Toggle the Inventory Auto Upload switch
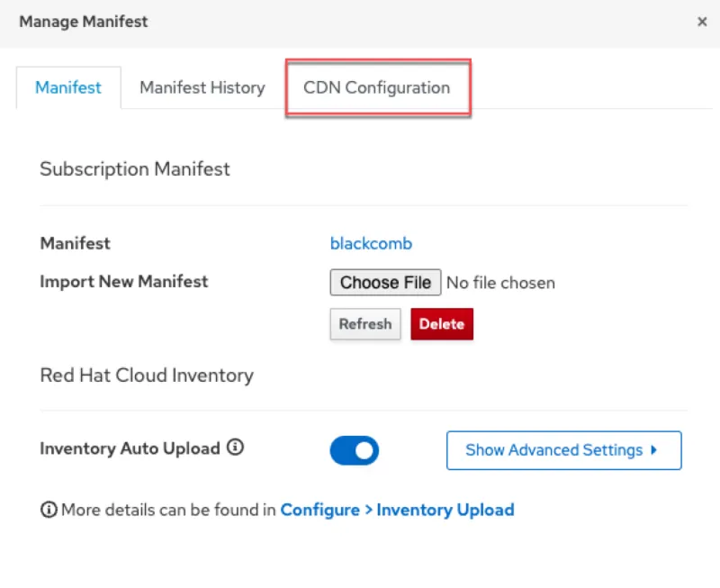Screen dimensions: 720x588 [354, 450]
